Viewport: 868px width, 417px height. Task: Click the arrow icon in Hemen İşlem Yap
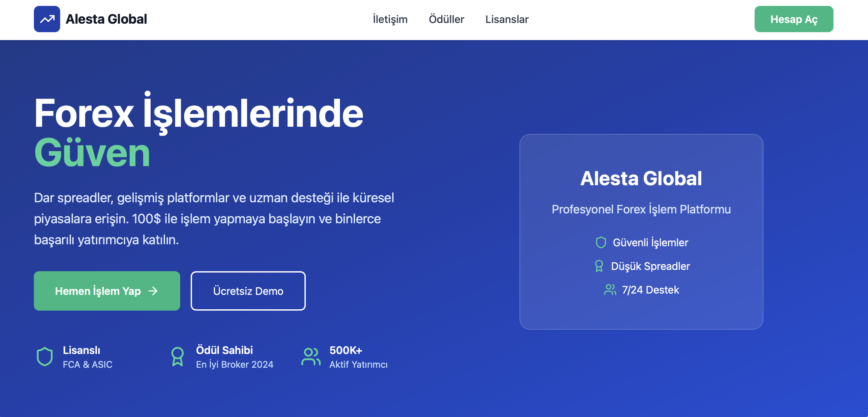(153, 291)
